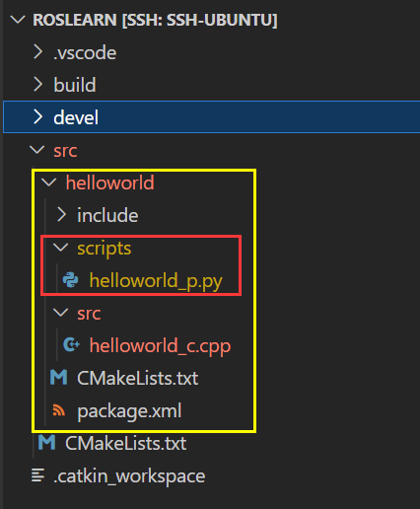Image resolution: width=420 pixels, height=509 pixels.
Task: Select the highlighted devel folder name
Action: pyautogui.click(x=76, y=117)
